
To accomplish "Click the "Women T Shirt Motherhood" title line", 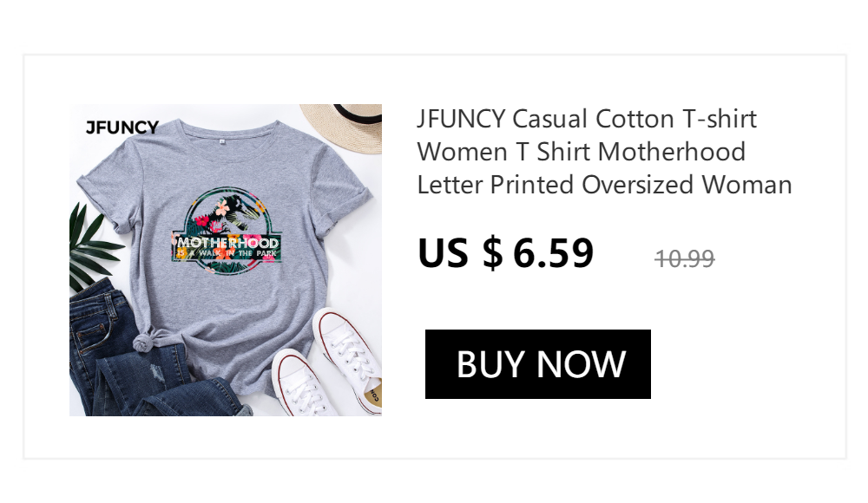I will point(582,152).
